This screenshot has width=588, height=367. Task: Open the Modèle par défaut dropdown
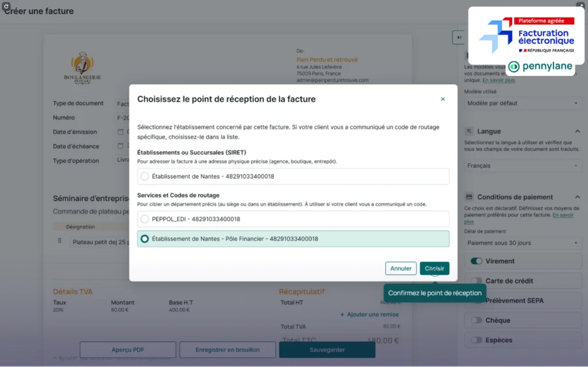(523, 103)
